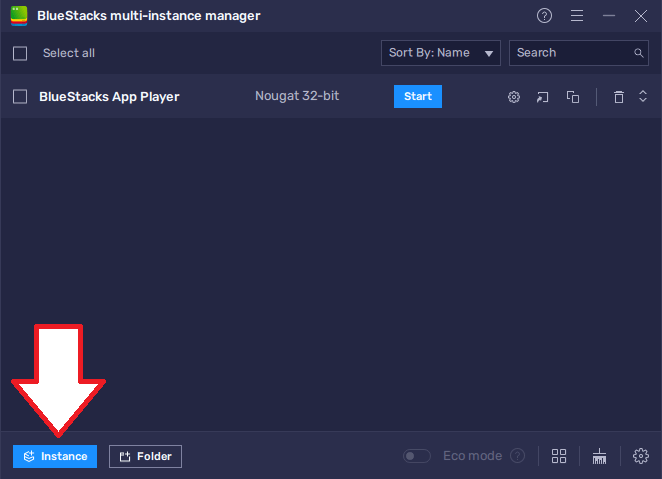Click the Select all label

69,53
